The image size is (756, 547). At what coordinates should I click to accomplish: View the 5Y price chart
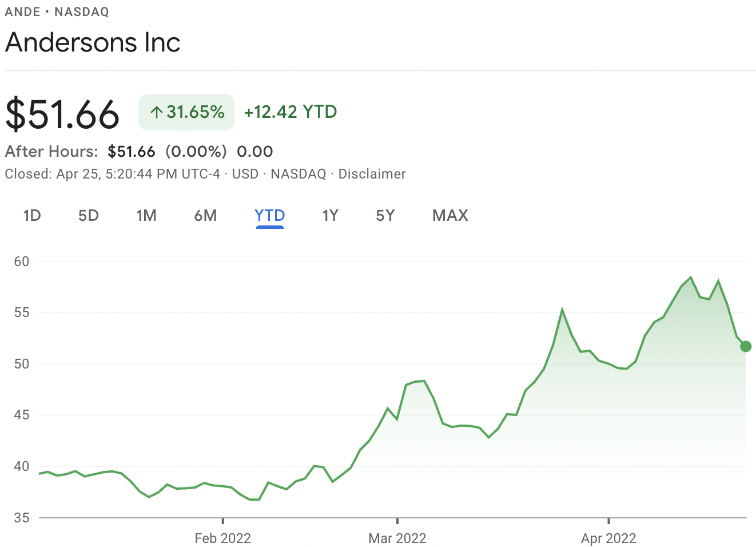(x=385, y=216)
